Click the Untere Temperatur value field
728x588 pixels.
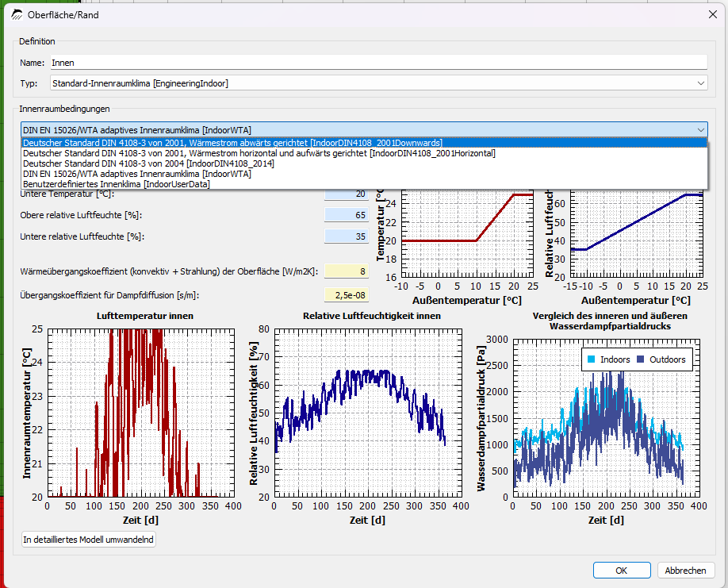(347, 194)
